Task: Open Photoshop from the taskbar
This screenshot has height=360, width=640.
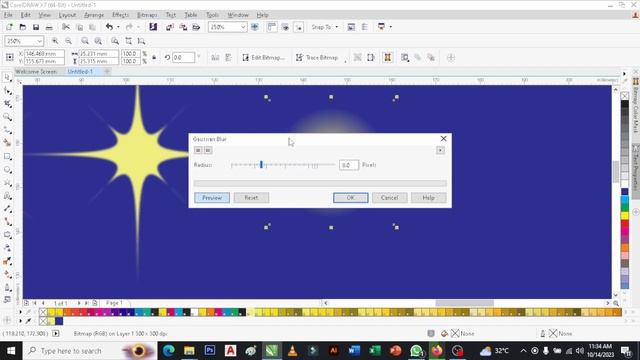Action: (x=210, y=351)
